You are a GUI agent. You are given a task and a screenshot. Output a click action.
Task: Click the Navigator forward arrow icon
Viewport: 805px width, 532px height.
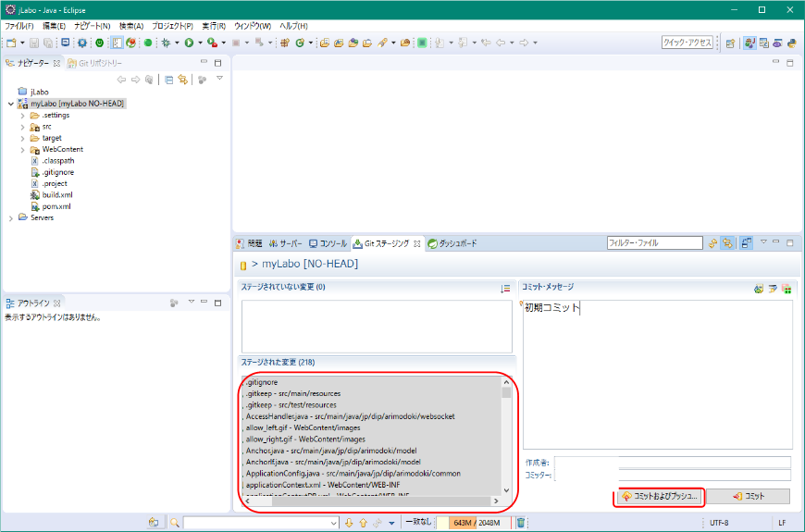pos(135,80)
